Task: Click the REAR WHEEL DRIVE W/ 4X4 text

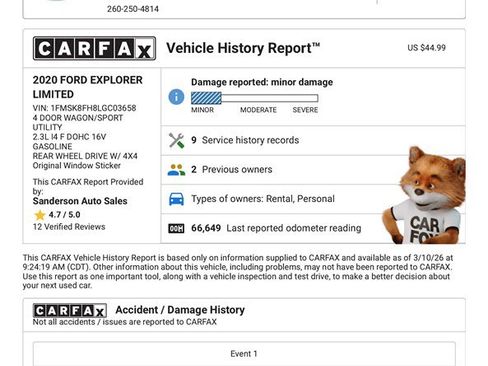Action: [x=85, y=156]
